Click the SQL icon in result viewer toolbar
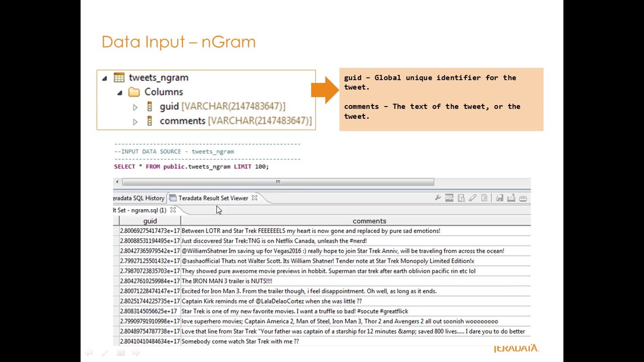Screen dimensions: 644x362 pos(449,198)
